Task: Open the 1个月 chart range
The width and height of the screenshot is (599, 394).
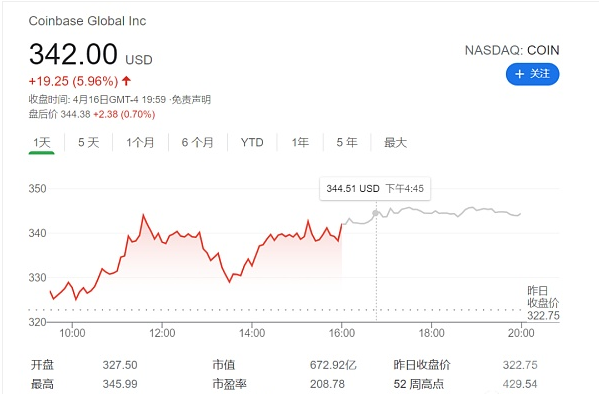Action: (140, 143)
